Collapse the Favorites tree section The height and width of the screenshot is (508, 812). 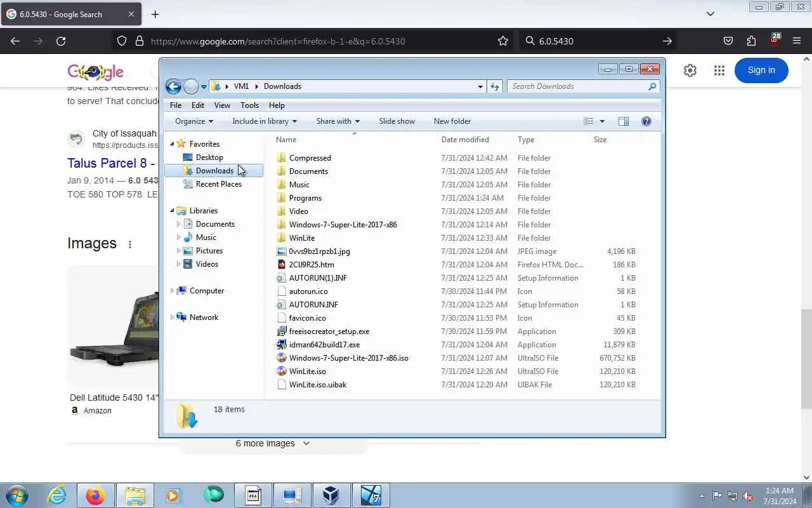click(172, 144)
